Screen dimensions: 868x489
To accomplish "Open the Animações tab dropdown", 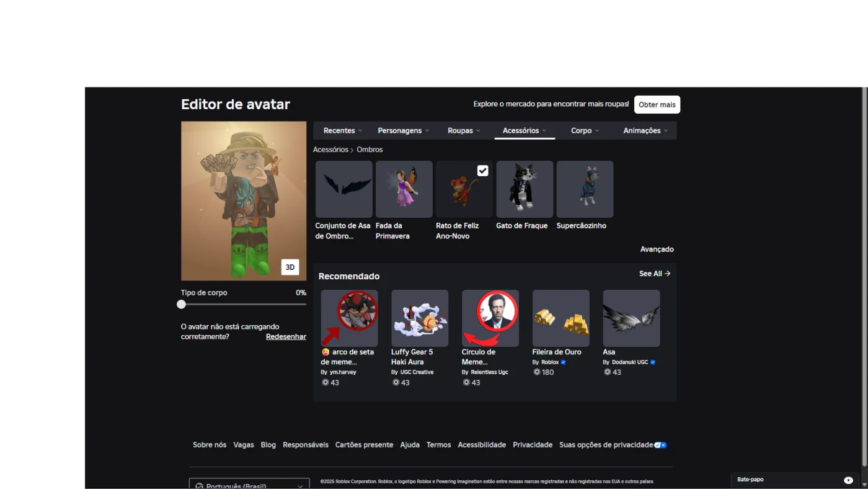I will click(645, 130).
